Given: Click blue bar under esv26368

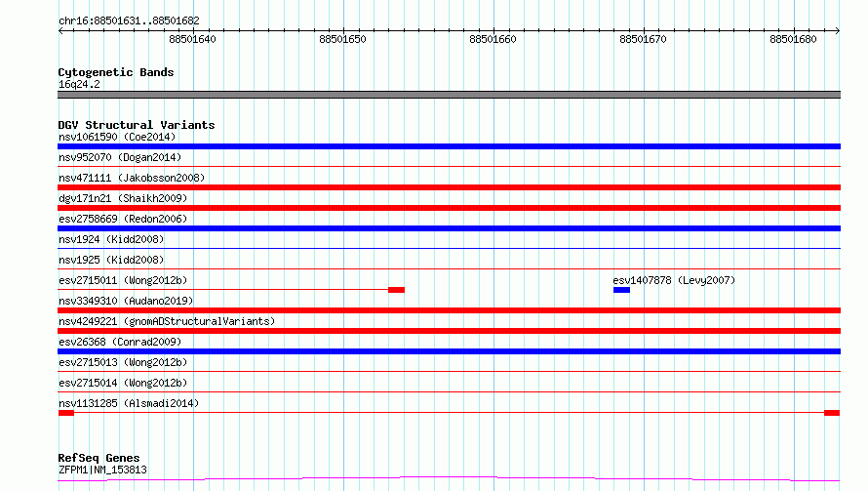Looking at the screenshot, I should (449, 351).
